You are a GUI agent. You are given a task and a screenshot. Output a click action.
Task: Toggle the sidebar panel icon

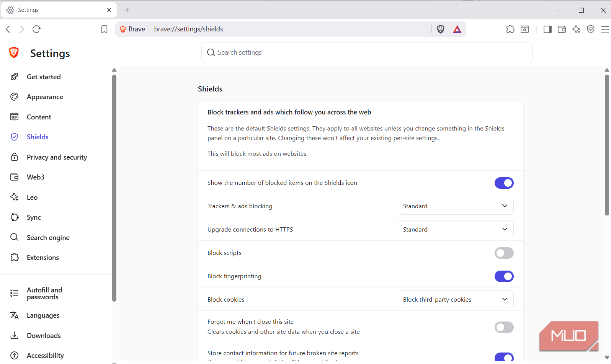(x=547, y=29)
